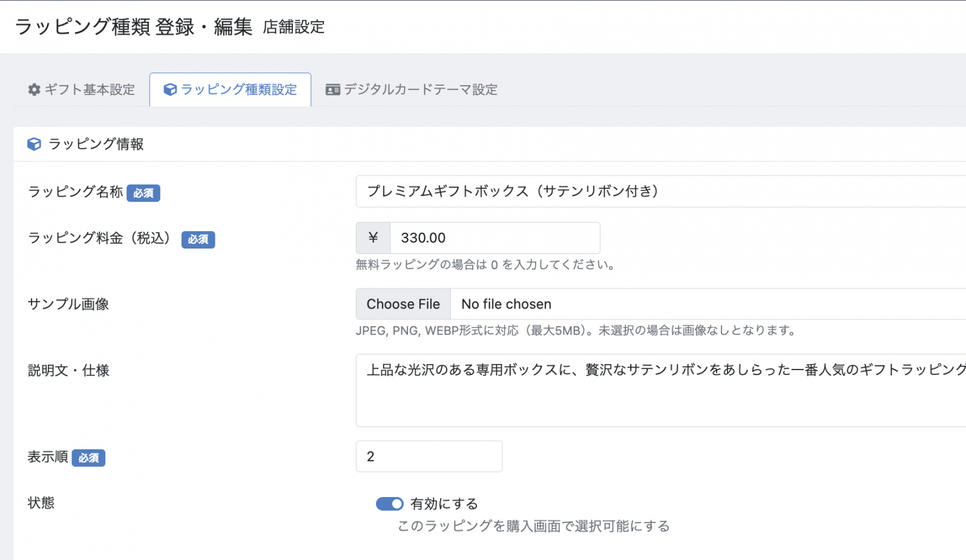Click the 表示順 number field
Screen dimensions: 966x560
(429, 456)
